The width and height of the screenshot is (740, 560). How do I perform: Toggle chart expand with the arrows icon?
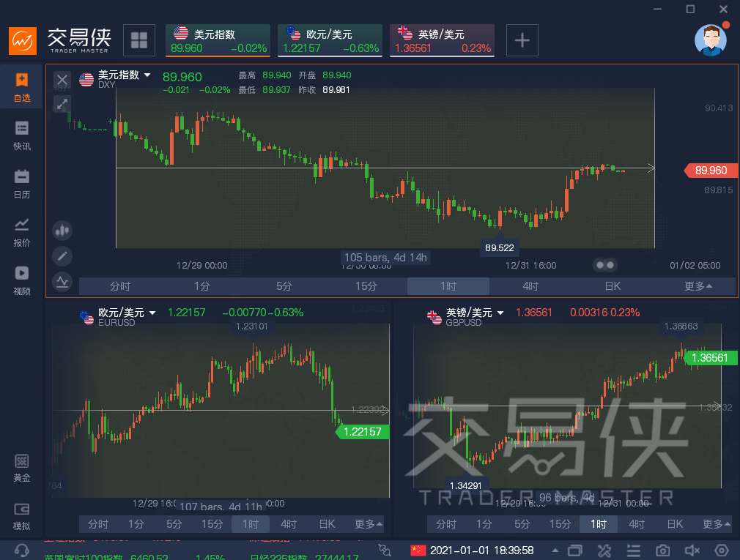(62, 105)
